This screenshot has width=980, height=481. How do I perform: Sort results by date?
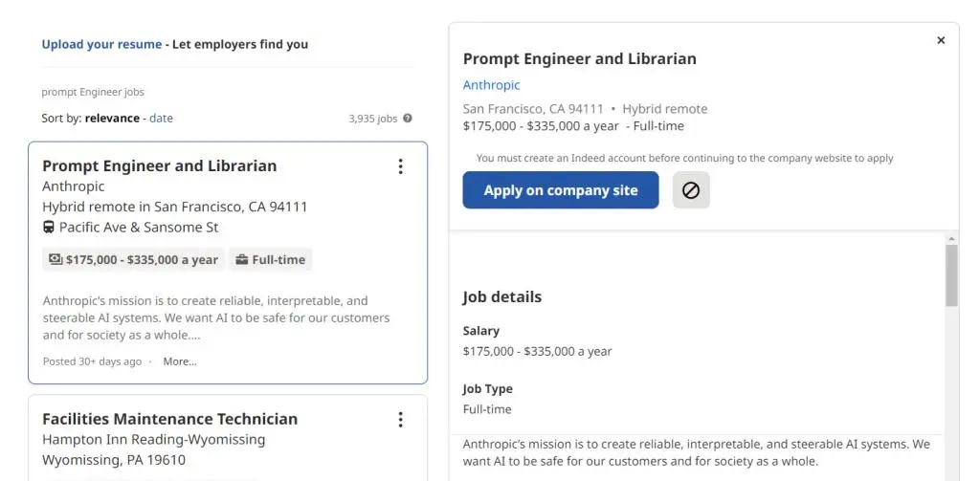(x=161, y=119)
